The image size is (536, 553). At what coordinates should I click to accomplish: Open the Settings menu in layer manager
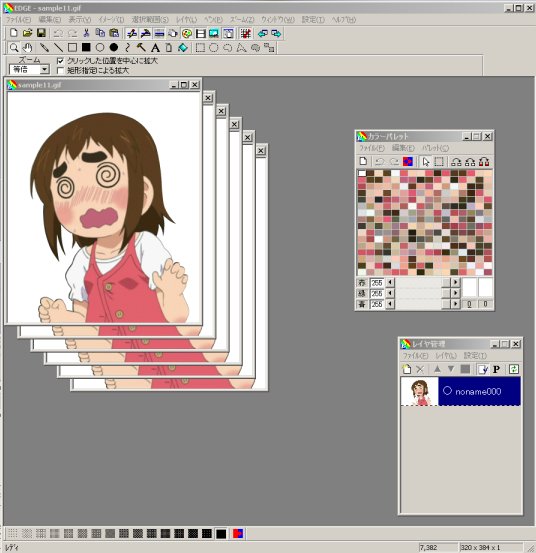(x=475, y=356)
